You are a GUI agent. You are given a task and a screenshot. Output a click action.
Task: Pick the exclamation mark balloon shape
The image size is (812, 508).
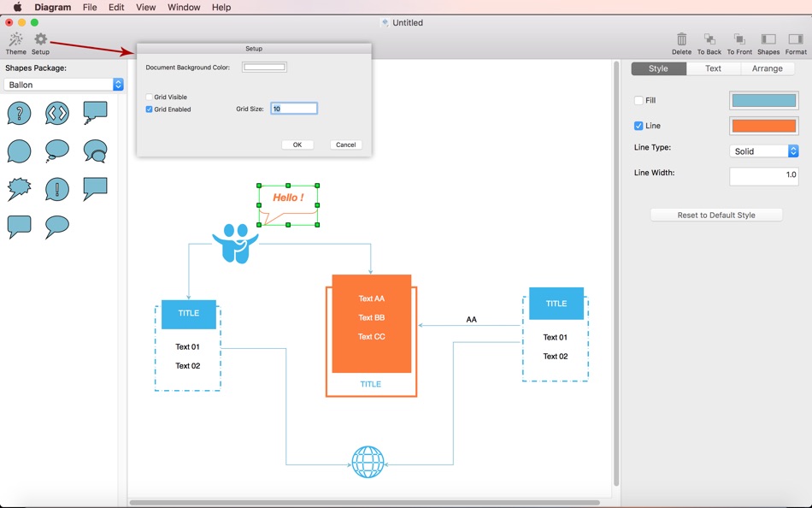(57, 189)
